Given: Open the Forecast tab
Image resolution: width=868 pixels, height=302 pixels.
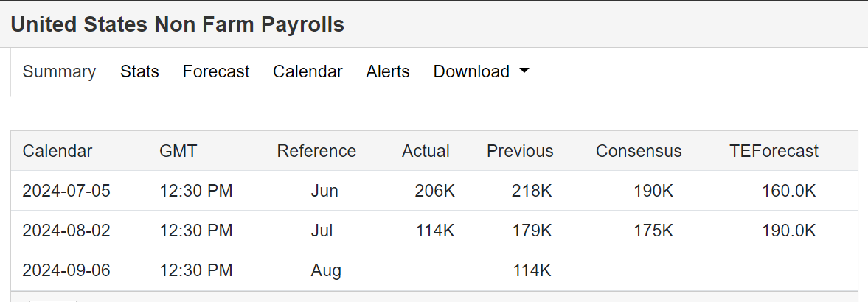Looking at the screenshot, I should tap(216, 72).
